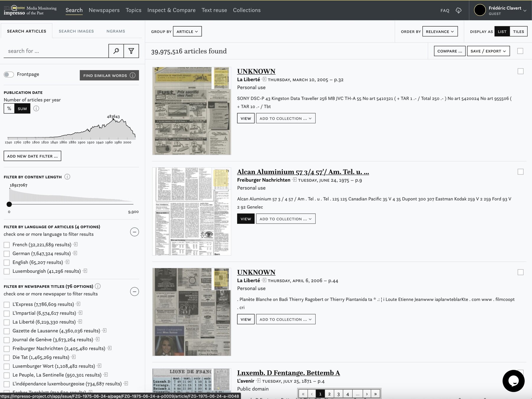Click info icon in Find Similar Words button
Image resolution: width=532 pixels, height=399 pixels.
pyautogui.click(x=133, y=75)
